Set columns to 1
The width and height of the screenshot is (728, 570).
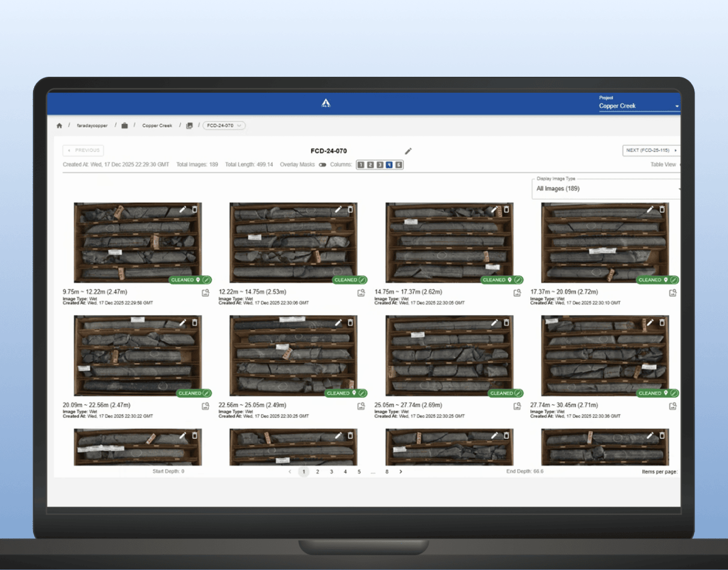click(361, 164)
